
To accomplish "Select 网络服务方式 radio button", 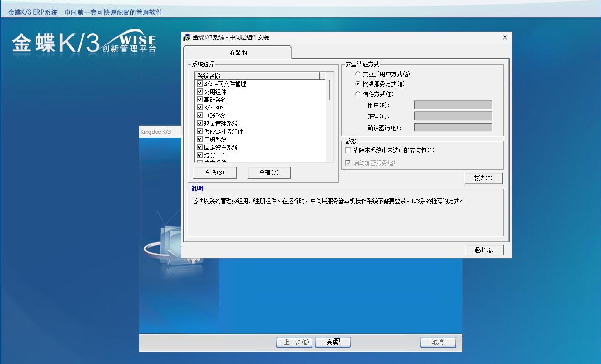I will pos(358,84).
